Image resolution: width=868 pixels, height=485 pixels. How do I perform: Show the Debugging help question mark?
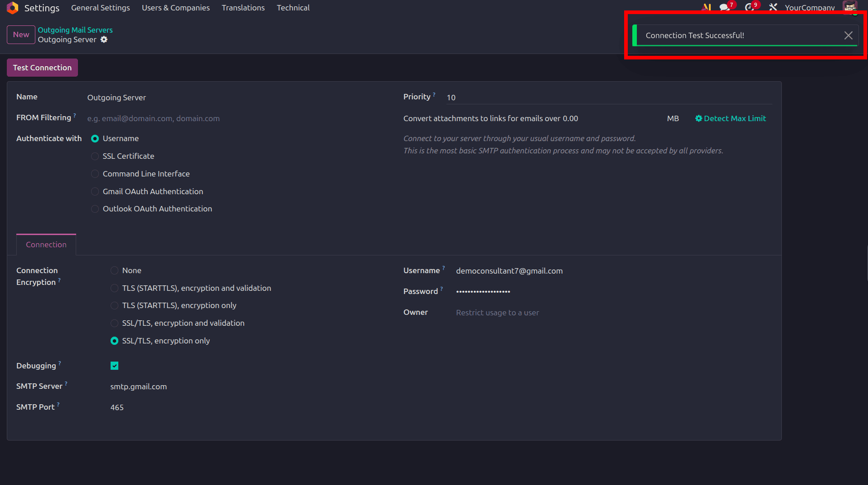[x=60, y=363]
